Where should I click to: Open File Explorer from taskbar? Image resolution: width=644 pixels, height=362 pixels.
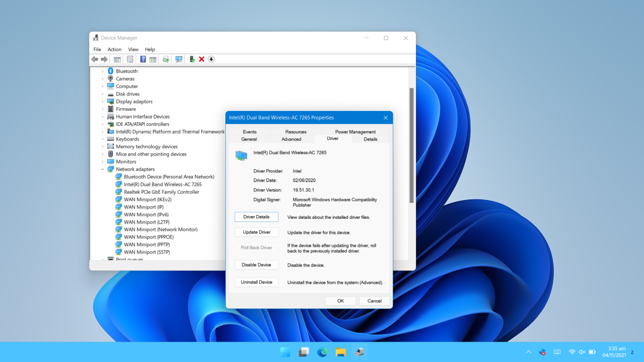coord(340,352)
